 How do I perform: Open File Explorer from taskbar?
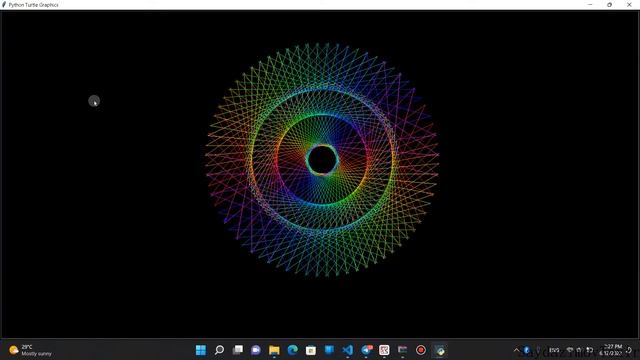coord(274,350)
